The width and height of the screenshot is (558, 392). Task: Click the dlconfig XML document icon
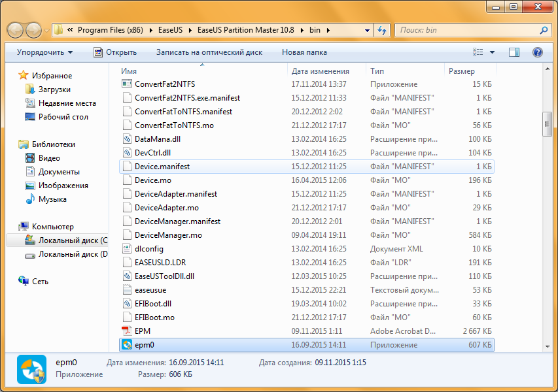pos(127,249)
